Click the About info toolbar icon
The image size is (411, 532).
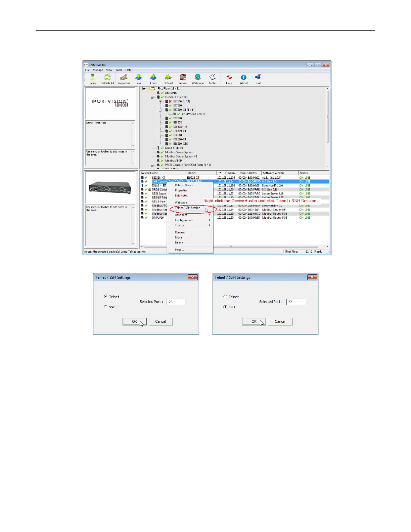tap(244, 78)
